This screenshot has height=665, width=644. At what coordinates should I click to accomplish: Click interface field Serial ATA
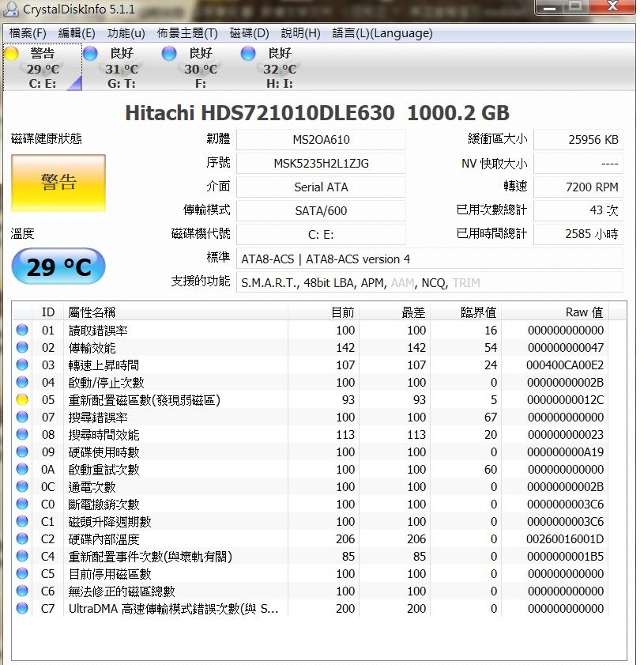click(x=321, y=187)
